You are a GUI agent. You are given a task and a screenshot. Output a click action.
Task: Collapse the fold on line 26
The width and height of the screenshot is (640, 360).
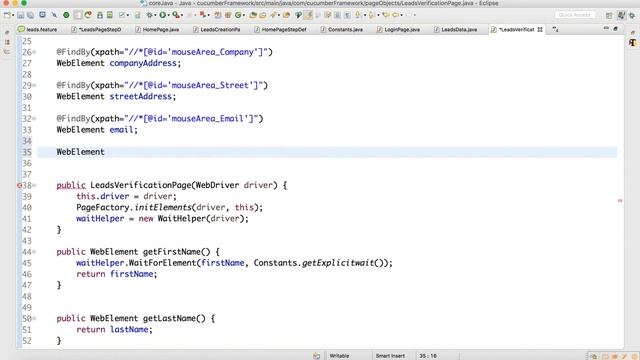[x=34, y=52]
